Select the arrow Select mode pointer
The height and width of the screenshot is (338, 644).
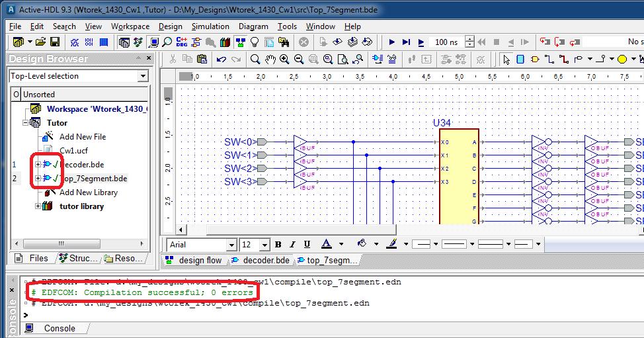(506, 60)
